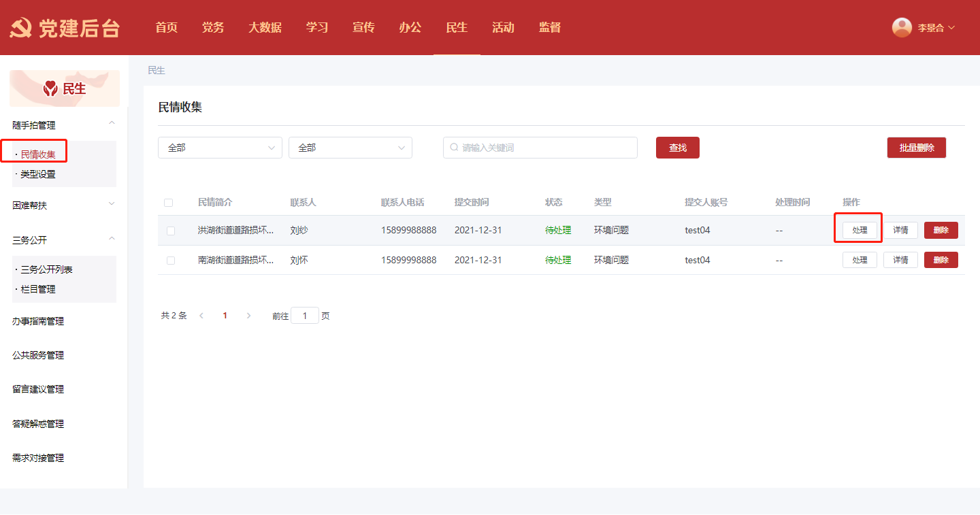Select all rows using the header checkbox
This screenshot has height=515, width=980.
tap(169, 203)
